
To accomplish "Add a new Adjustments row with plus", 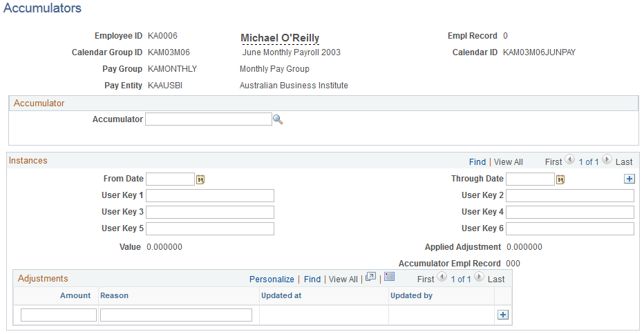I will (x=503, y=315).
